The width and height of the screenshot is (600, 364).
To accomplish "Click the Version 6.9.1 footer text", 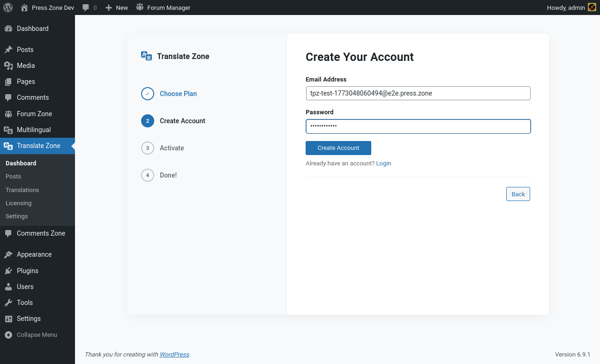I will pos(573,355).
